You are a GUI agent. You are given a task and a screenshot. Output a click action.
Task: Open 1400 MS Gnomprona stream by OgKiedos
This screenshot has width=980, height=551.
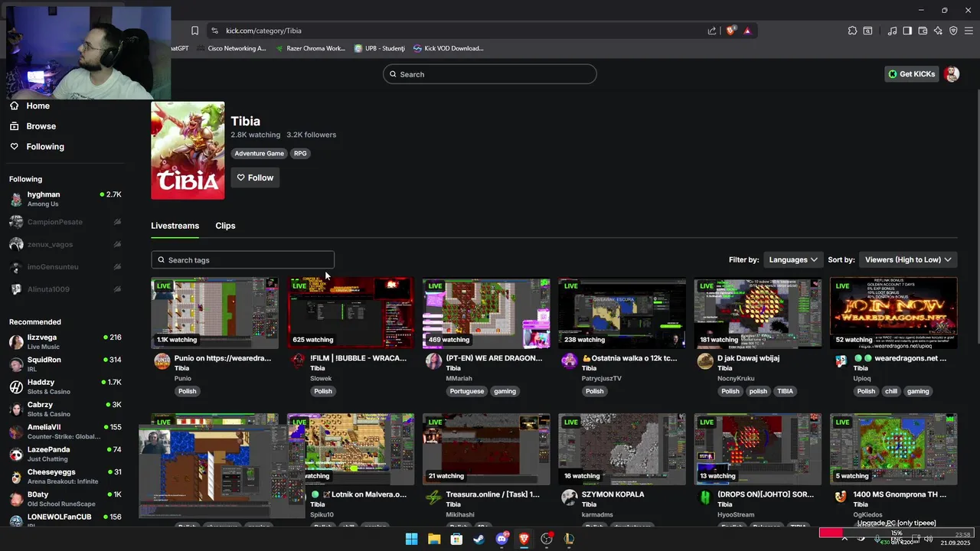[x=893, y=449]
